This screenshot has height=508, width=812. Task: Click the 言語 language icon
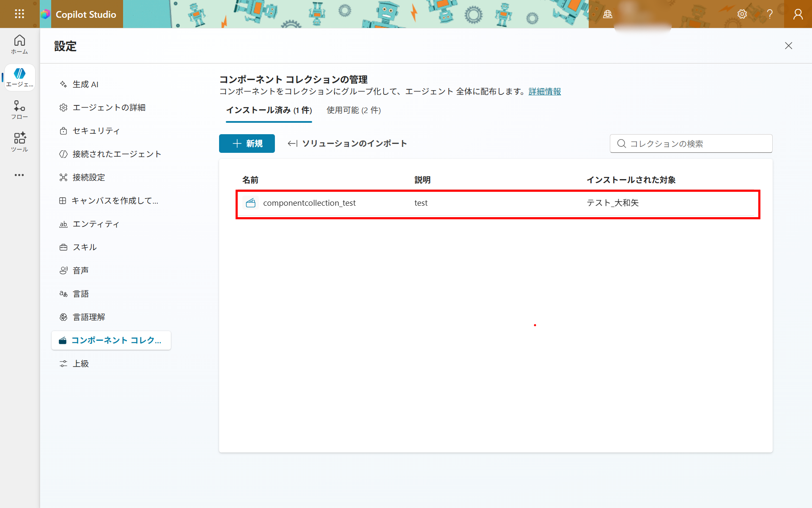(63, 294)
